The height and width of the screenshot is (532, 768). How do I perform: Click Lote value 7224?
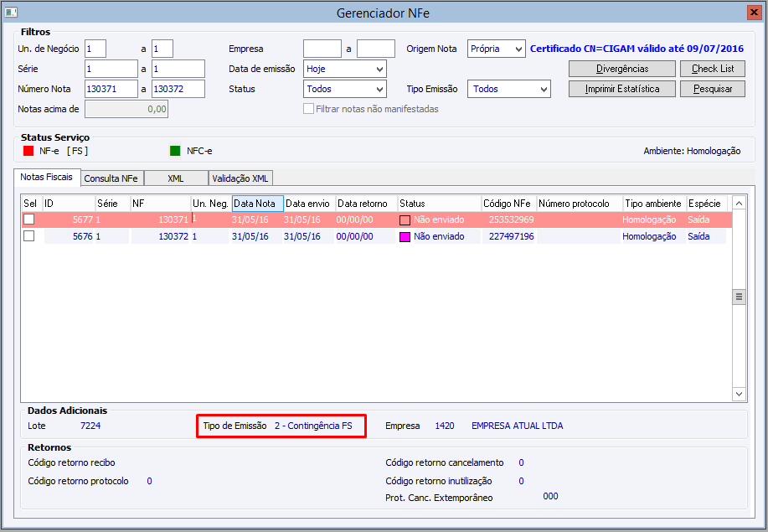[90, 426]
